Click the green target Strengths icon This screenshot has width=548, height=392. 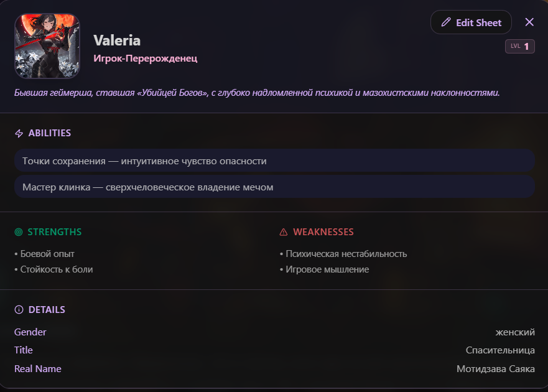click(19, 232)
